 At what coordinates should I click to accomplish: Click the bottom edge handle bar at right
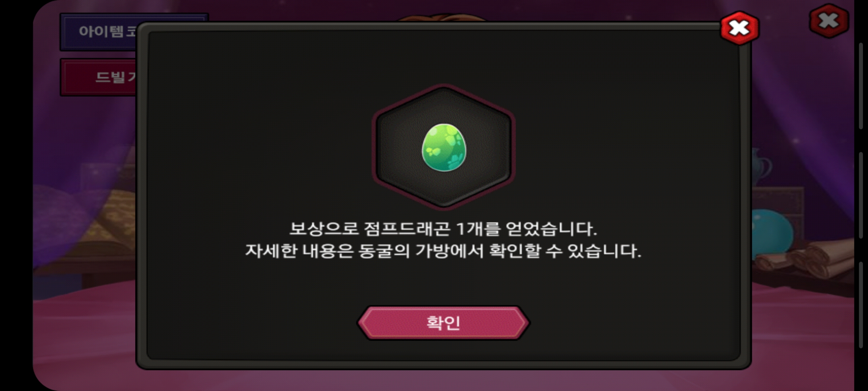tap(861, 305)
